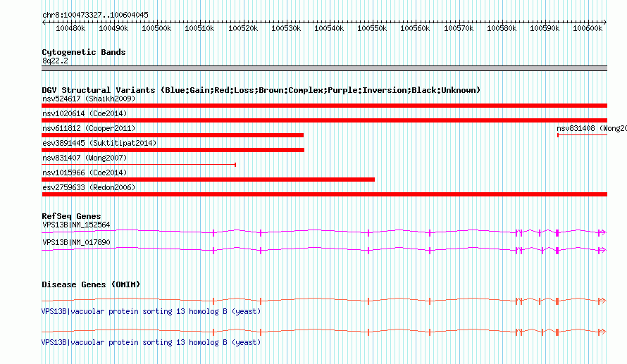
Task: Click the RefSeq Genes track heading
Action: [71, 216]
